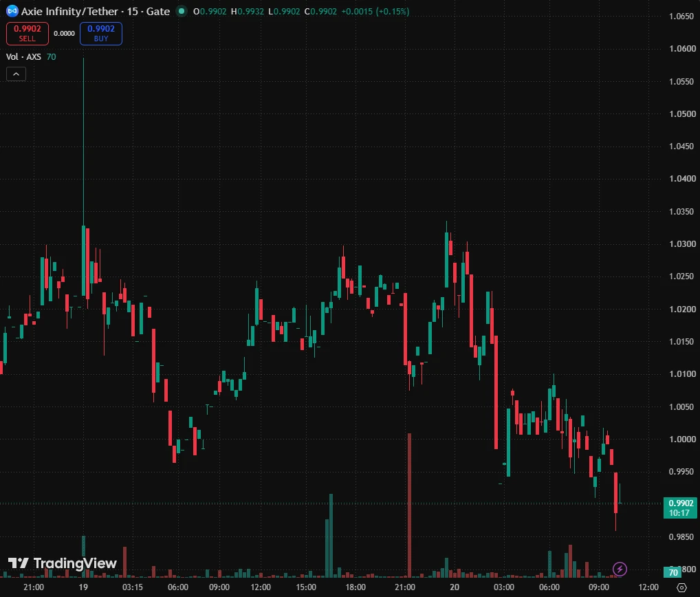Click the 18:00 time axis label

tap(356, 587)
